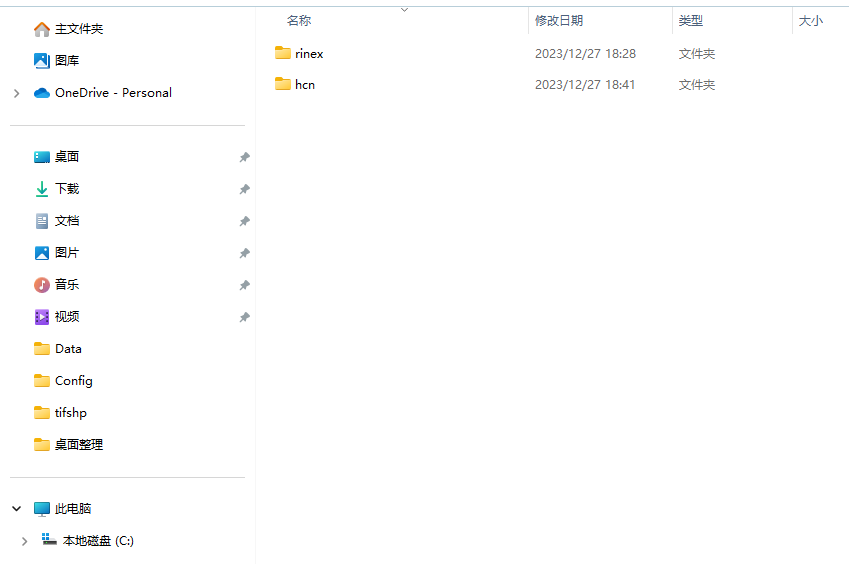Image resolution: width=849 pixels, height=564 pixels.
Task: Open the Config folder label in sidebar
Action: pyautogui.click(x=74, y=381)
